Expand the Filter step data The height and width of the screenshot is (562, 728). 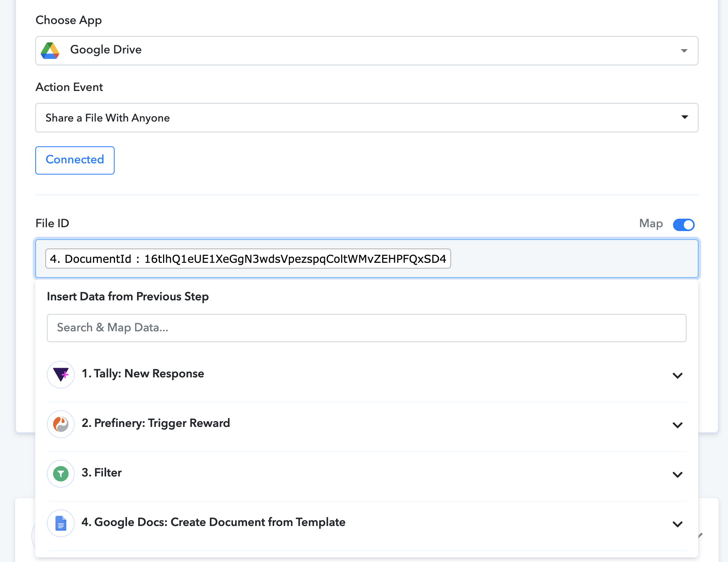click(677, 474)
